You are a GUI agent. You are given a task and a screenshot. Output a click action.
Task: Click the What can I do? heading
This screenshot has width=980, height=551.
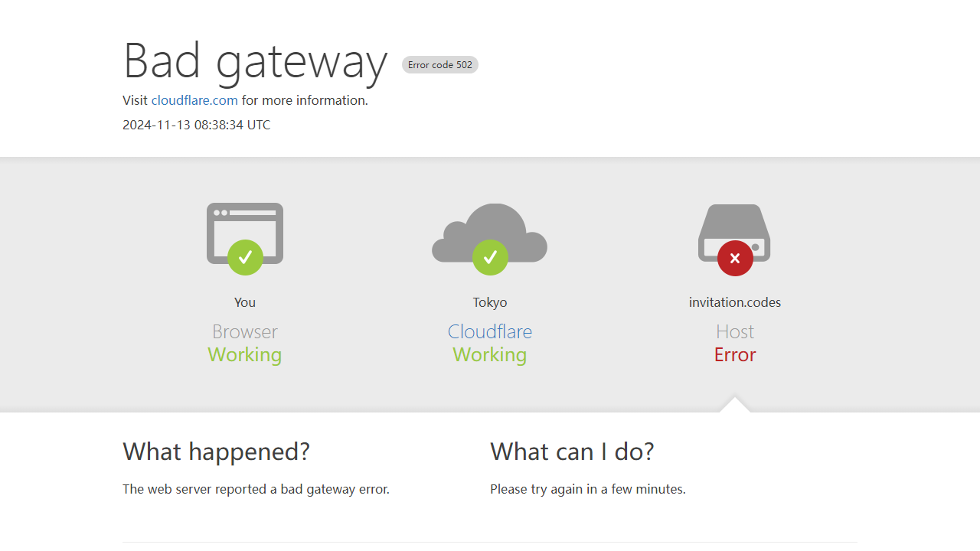tap(572, 452)
